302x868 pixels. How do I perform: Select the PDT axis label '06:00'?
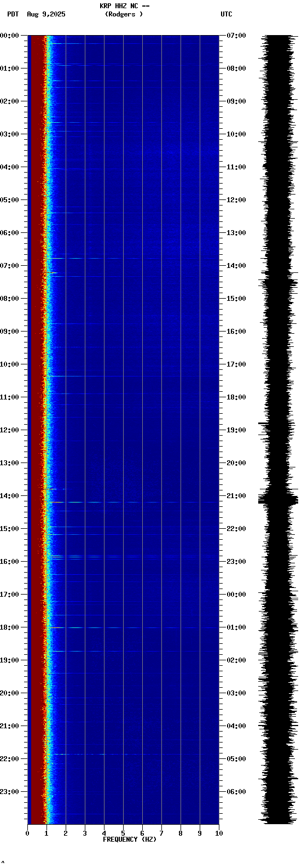(x=9, y=233)
